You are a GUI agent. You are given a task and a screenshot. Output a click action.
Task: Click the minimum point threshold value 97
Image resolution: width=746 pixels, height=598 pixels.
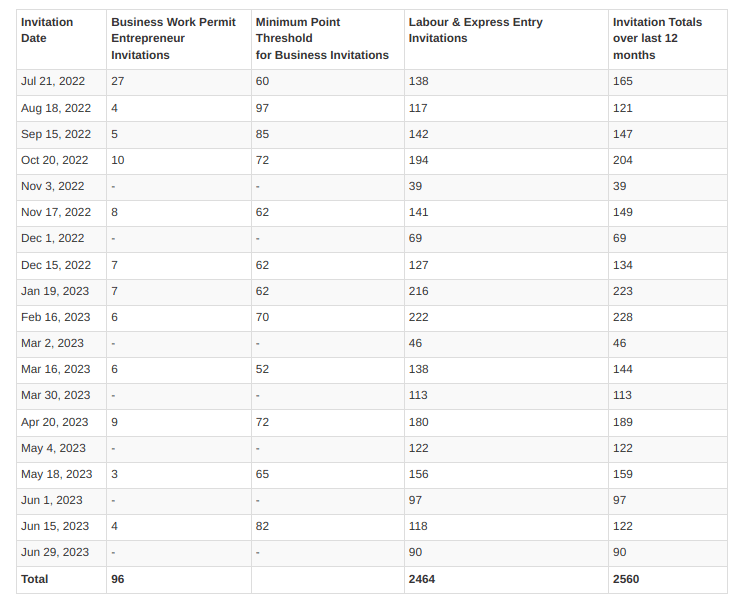pos(263,108)
